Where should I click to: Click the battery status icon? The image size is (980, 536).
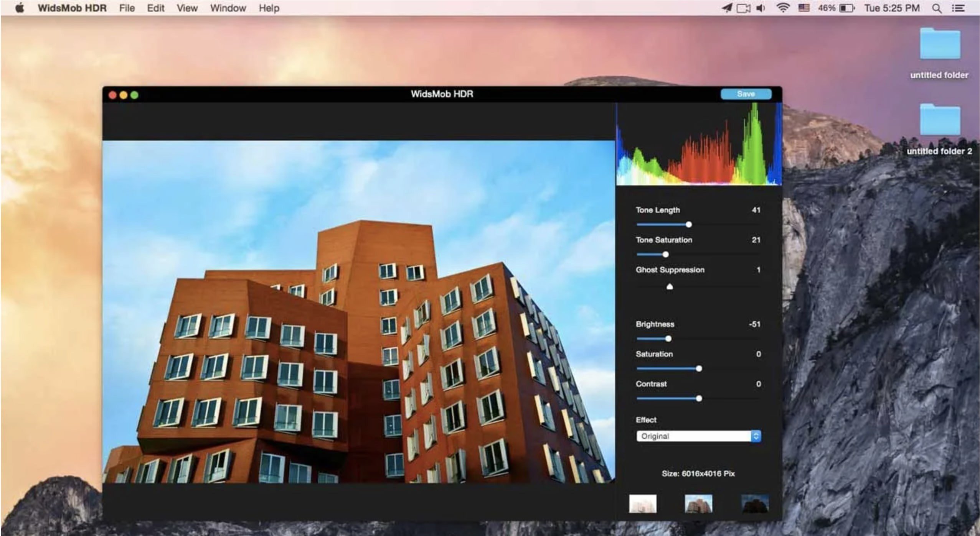coord(847,8)
